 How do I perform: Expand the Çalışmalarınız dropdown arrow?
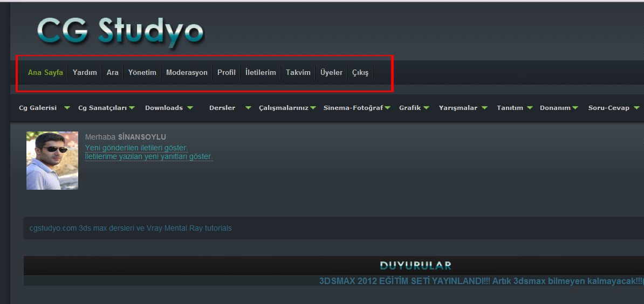[313, 108]
